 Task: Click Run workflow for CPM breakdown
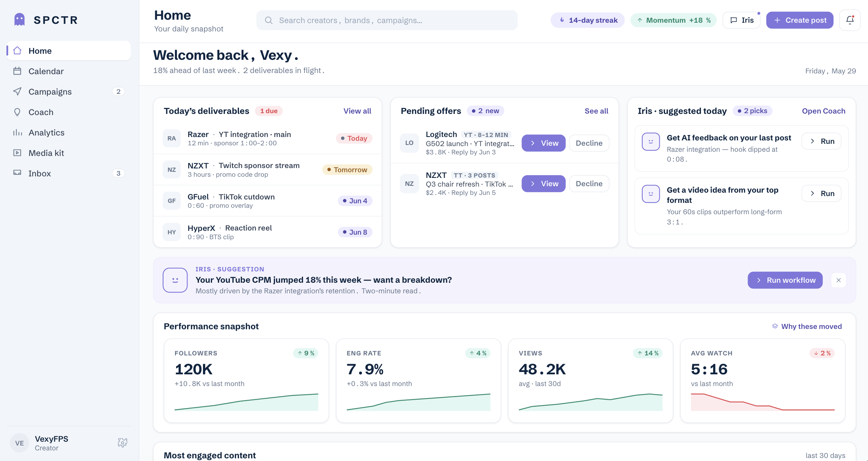pyautogui.click(x=785, y=280)
